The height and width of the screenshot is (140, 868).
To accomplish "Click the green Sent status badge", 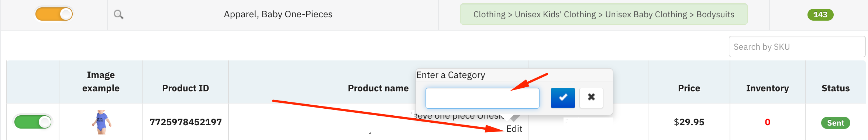I will 836,123.
